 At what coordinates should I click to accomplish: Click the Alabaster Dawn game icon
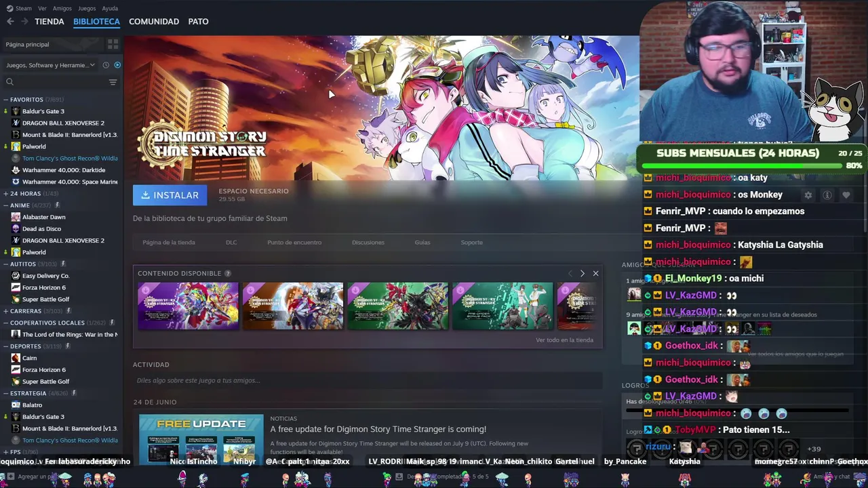16,217
